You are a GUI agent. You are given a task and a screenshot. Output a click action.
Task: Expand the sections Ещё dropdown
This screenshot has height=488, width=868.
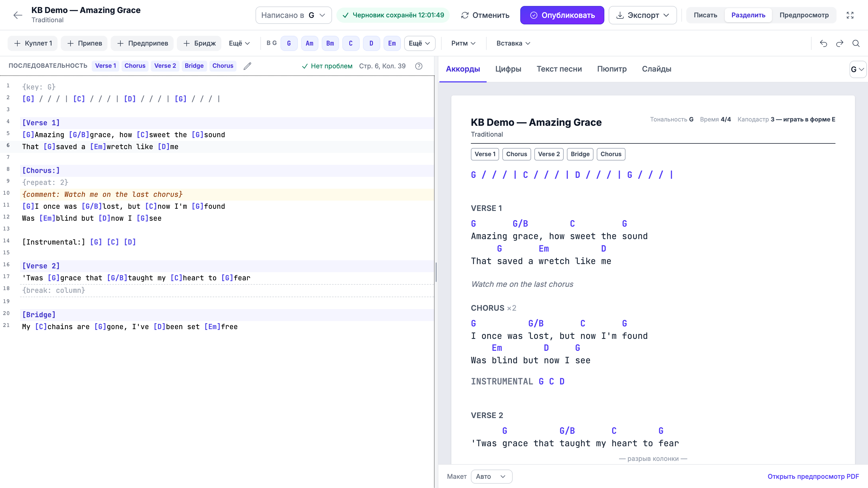click(x=239, y=43)
